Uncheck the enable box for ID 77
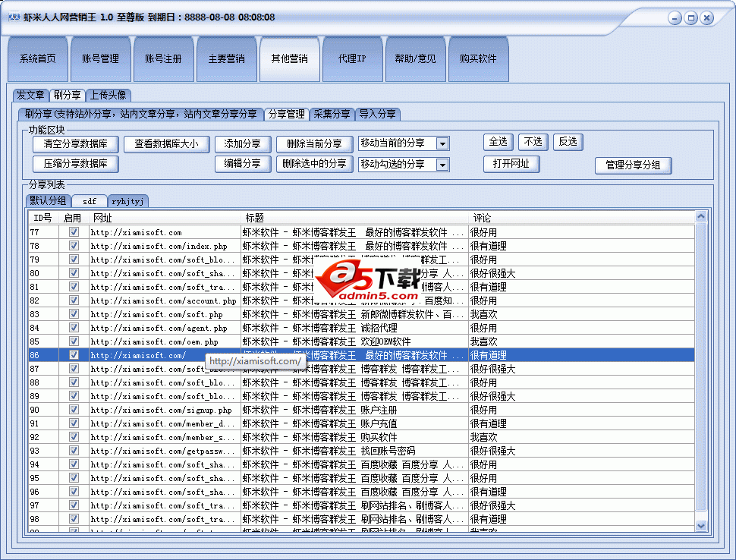Image resolution: width=736 pixels, height=560 pixels. click(x=74, y=232)
